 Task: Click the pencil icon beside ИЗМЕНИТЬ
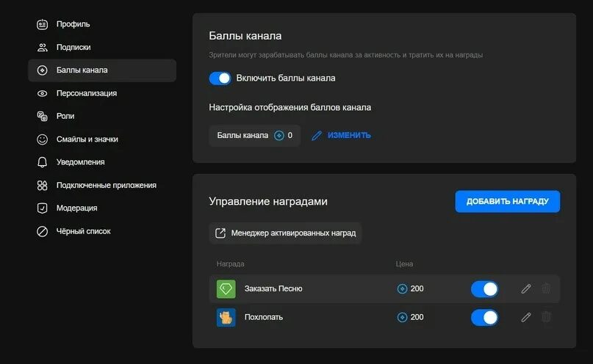[x=317, y=136]
